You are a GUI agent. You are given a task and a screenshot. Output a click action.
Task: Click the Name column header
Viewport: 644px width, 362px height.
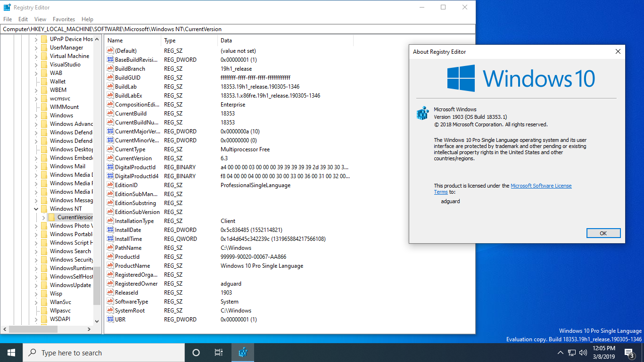click(133, 41)
